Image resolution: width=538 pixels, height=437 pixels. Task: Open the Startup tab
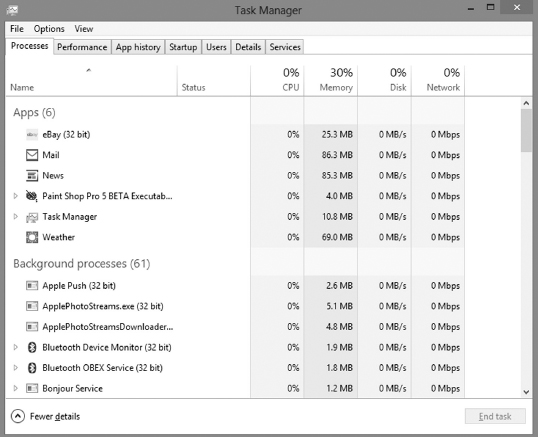183,47
